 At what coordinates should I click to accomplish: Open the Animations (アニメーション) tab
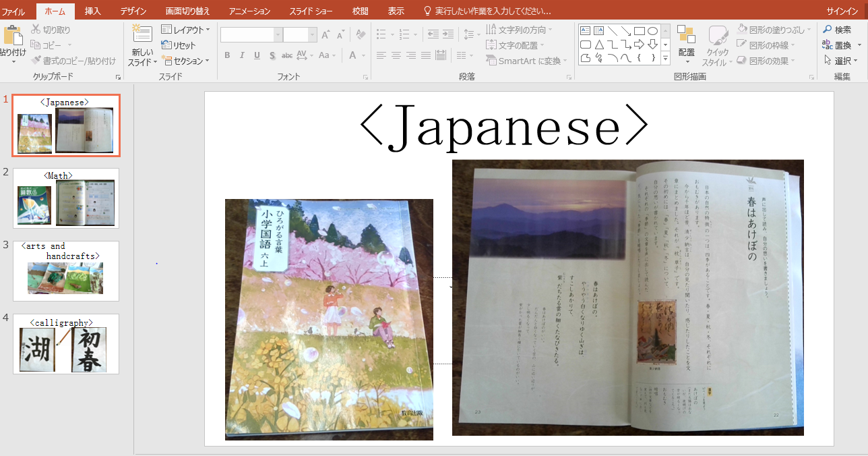click(249, 11)
